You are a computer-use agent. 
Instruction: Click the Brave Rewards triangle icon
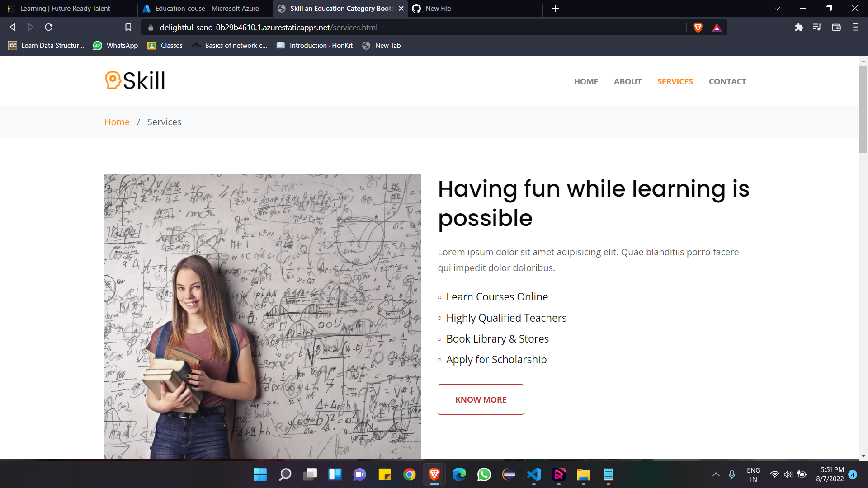point(717,28)
